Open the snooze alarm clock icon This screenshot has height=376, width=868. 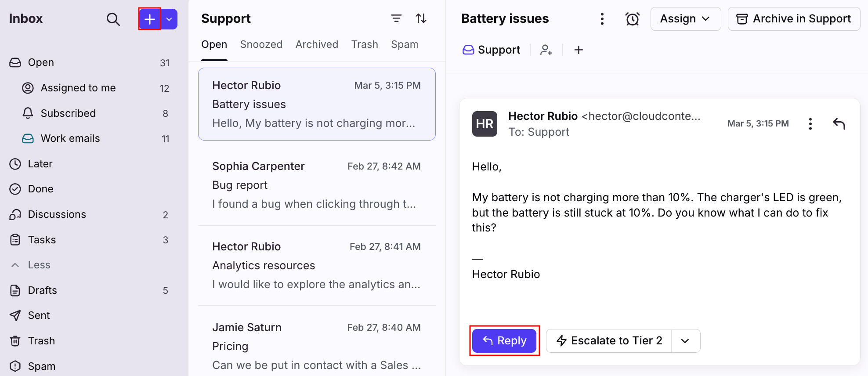(632, 19)
